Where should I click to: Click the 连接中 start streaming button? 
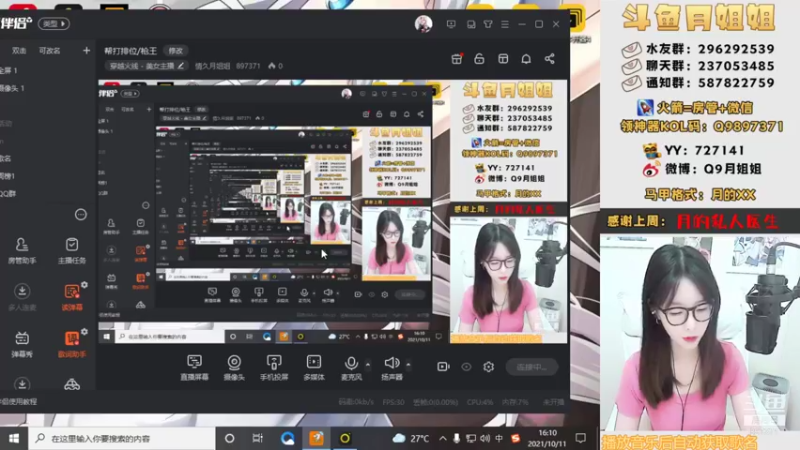point(532,367)
